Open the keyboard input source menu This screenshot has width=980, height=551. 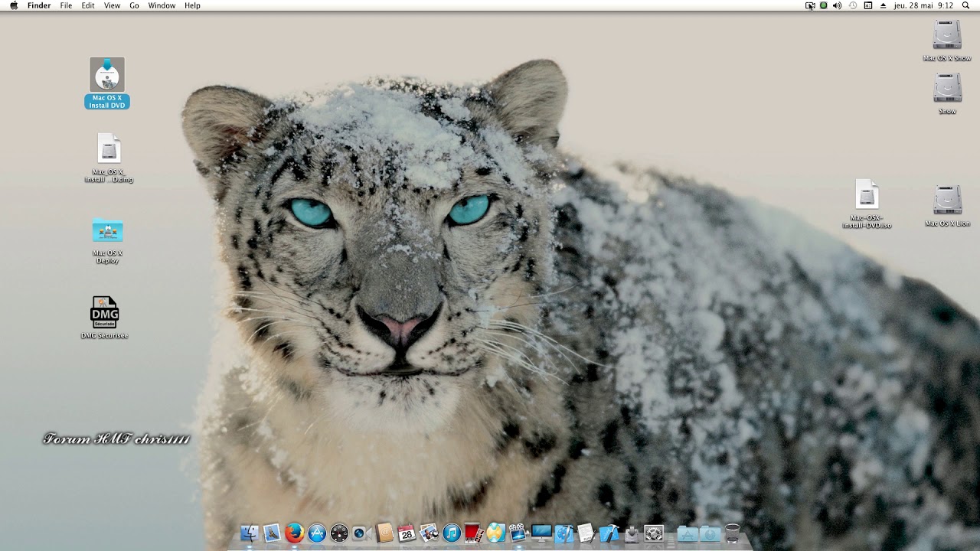point(868,5)
